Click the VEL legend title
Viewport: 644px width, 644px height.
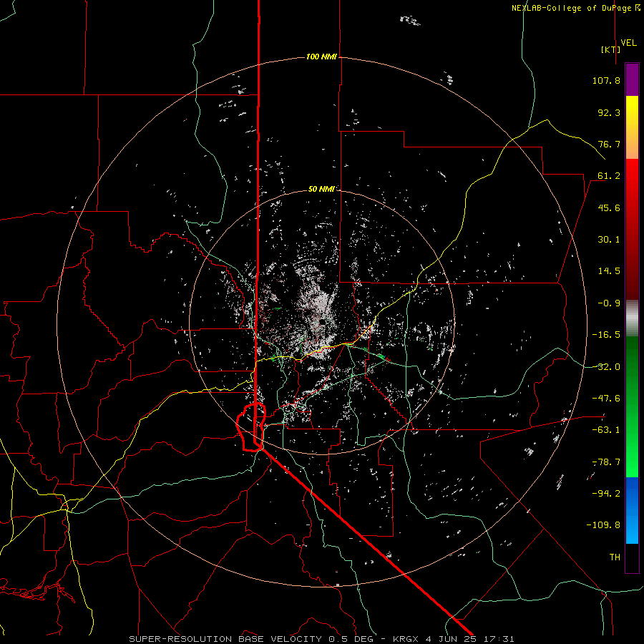click(628, 43)
